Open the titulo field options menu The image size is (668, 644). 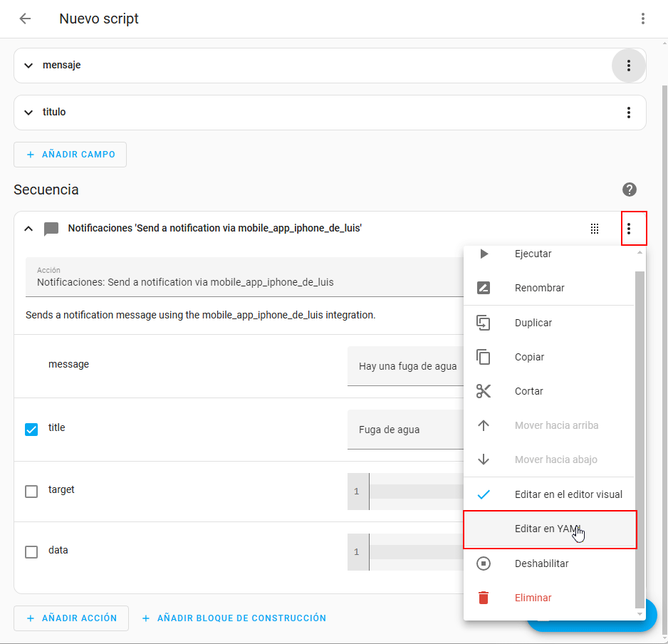[x=628, y=113]
